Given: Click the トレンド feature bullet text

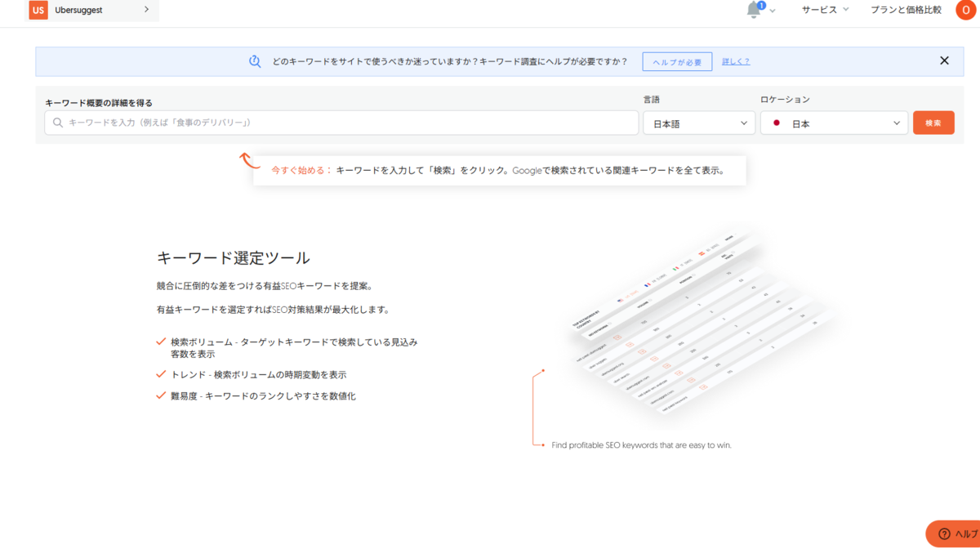Looking at the screenshot, I should 259,374.
